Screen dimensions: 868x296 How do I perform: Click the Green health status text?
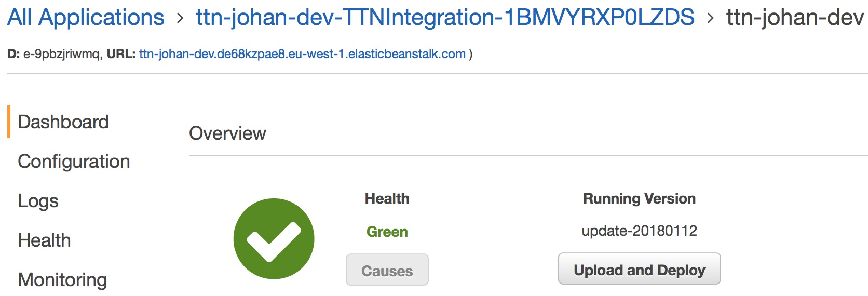(387, 232)
